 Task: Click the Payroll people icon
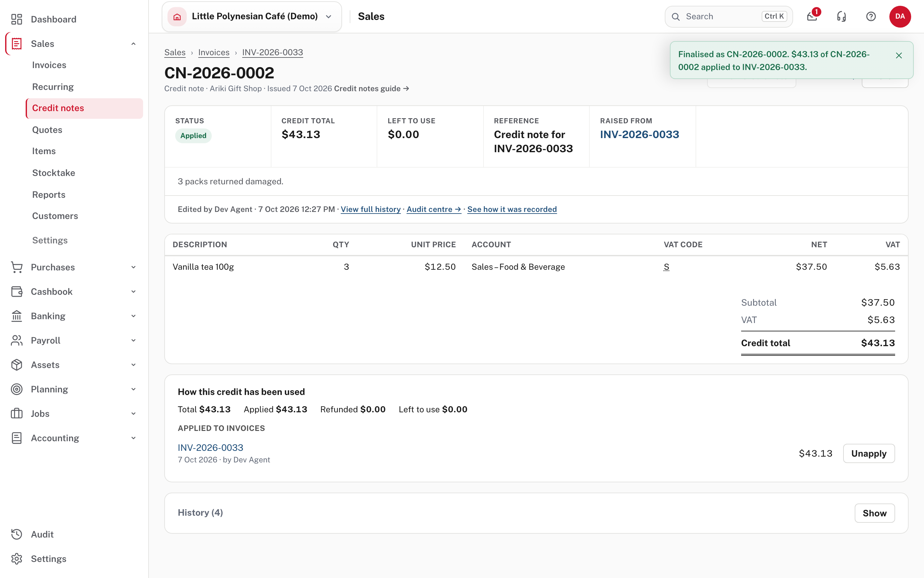pyautogui.click(x=16, y=340)
